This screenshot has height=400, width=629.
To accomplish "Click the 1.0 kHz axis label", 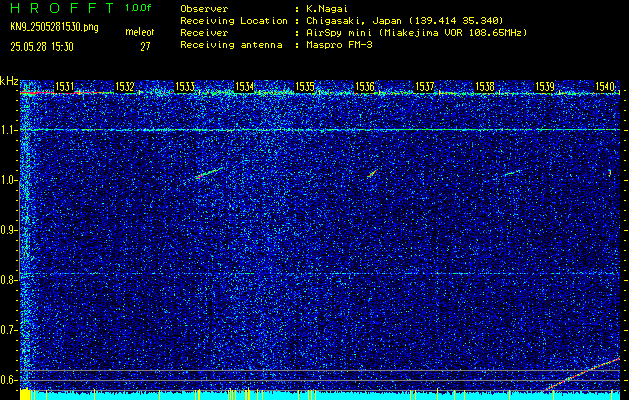I will tap(9, 181).
